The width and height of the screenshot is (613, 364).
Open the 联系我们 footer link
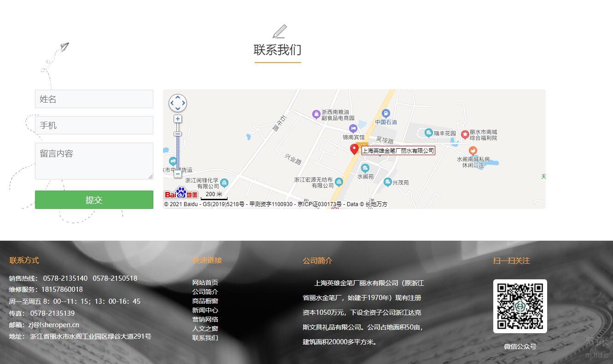click(x=205, y=338)
